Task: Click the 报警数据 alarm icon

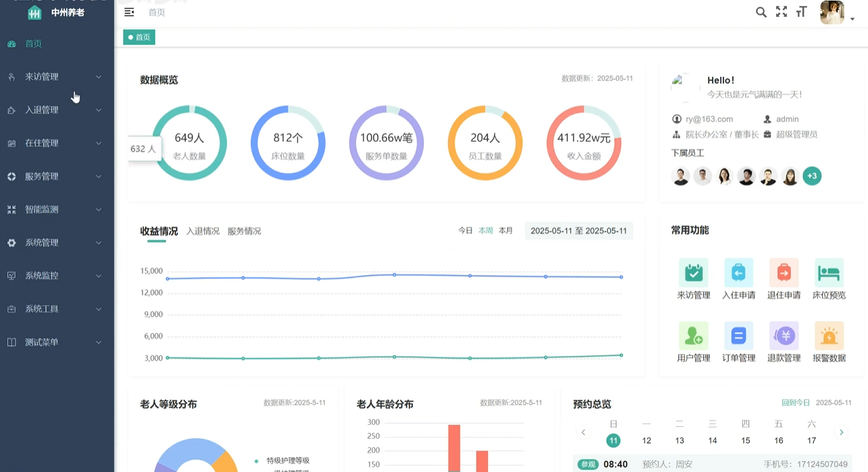Action: point(829,336)
